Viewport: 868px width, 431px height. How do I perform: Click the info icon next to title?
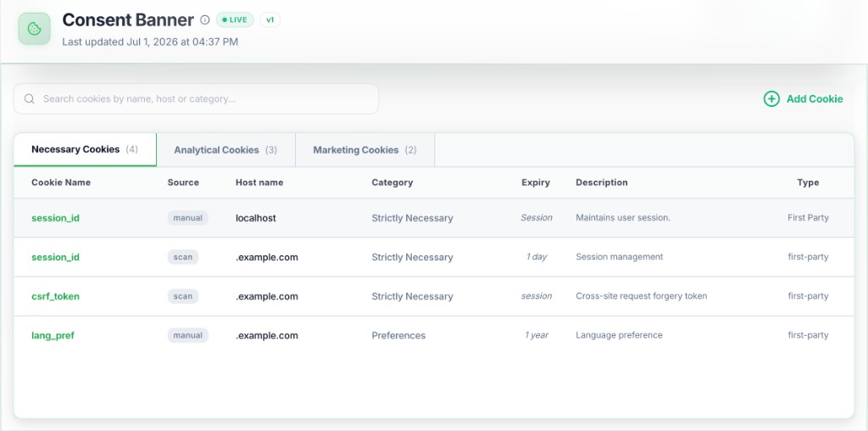coord(205,20)
